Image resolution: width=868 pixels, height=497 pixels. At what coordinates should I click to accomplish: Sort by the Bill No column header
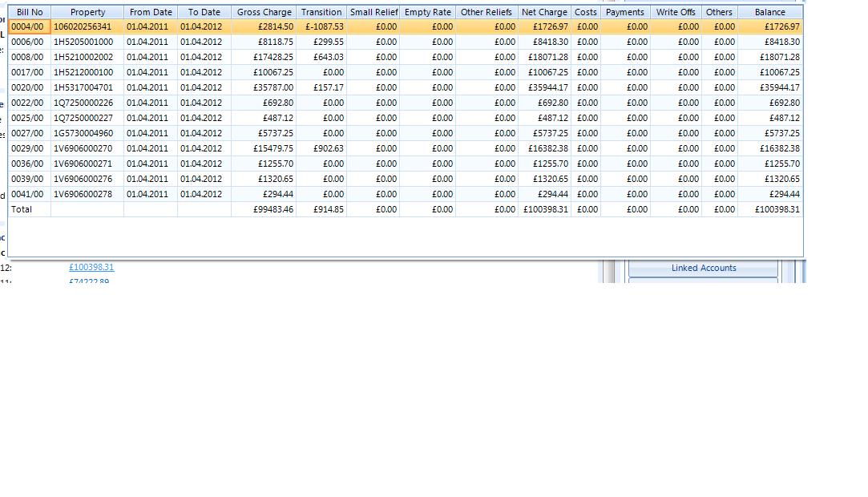30,12
